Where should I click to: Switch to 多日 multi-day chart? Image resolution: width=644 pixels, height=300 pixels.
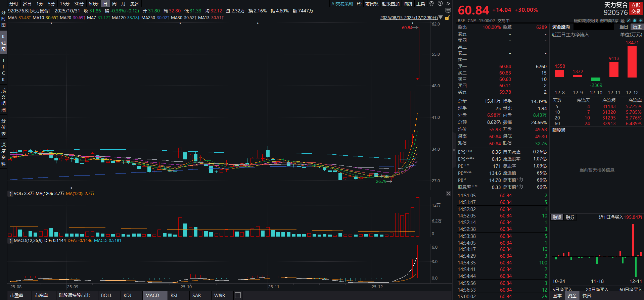27,4
